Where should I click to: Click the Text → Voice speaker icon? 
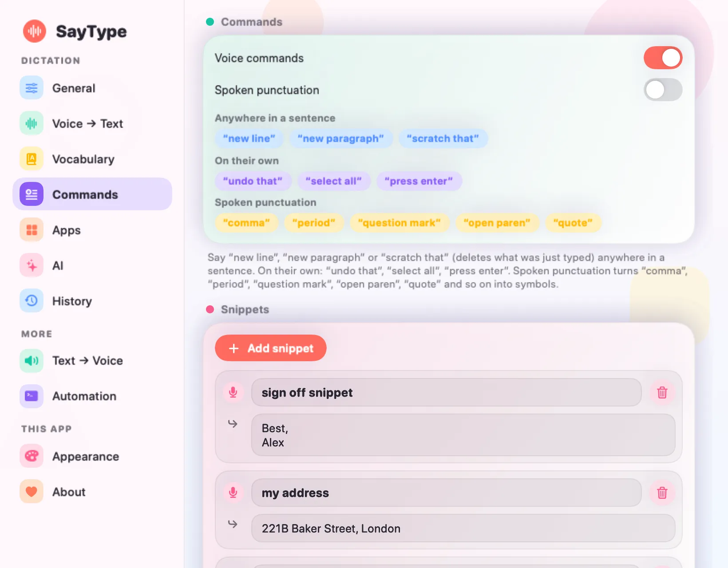(32, 360)
